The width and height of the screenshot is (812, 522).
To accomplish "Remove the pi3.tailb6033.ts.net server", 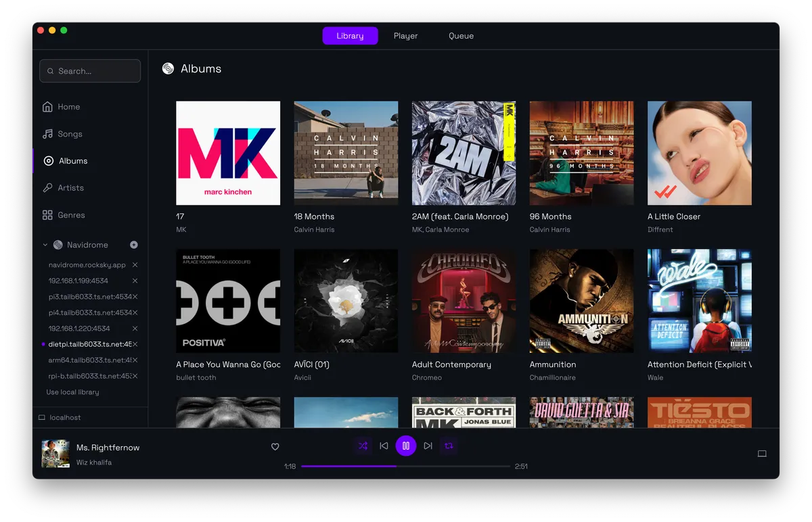I will coord(135,297).
